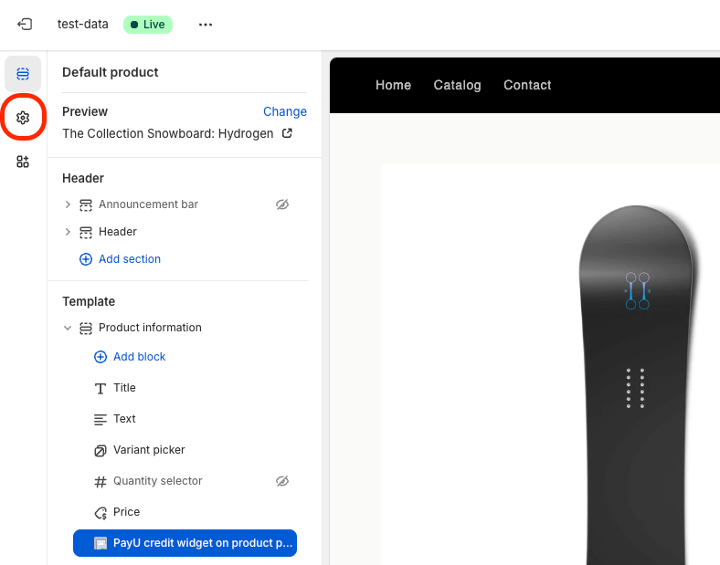Click Change to switch preview product
Viewport: 720px width, 565px height.
(285, 112)
